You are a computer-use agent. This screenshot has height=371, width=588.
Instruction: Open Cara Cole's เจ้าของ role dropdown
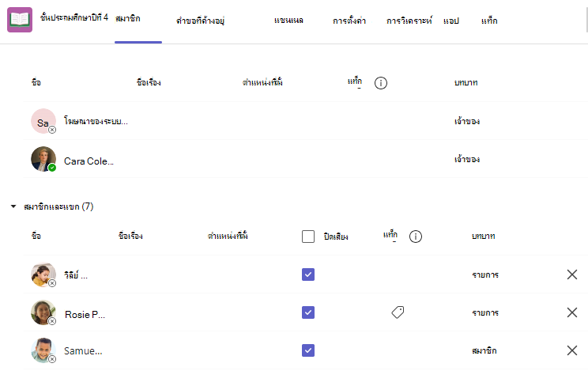coord(467,159)
